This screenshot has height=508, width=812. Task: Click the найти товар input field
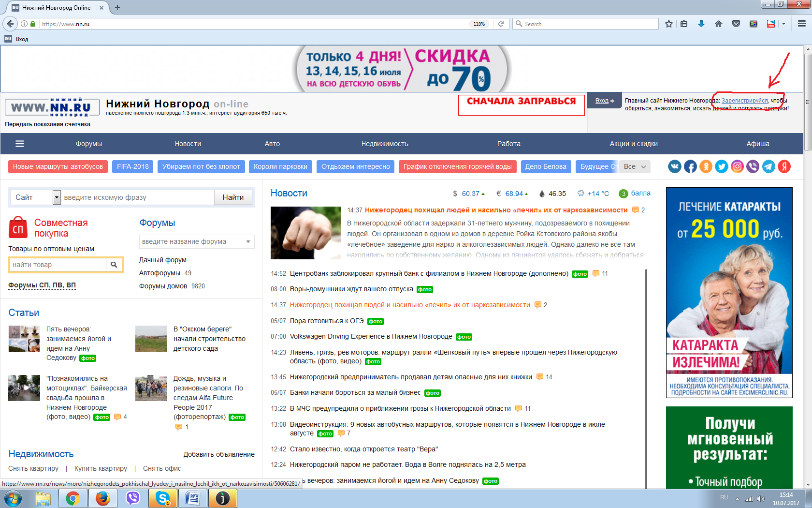tap(58, 265)
